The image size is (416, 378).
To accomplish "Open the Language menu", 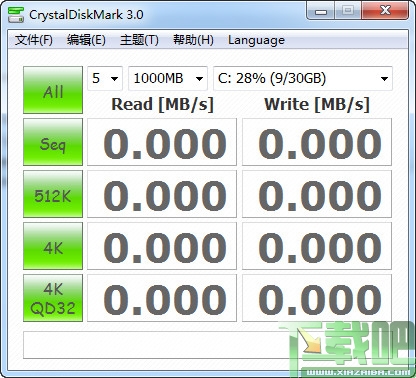I will pos(256,40).
